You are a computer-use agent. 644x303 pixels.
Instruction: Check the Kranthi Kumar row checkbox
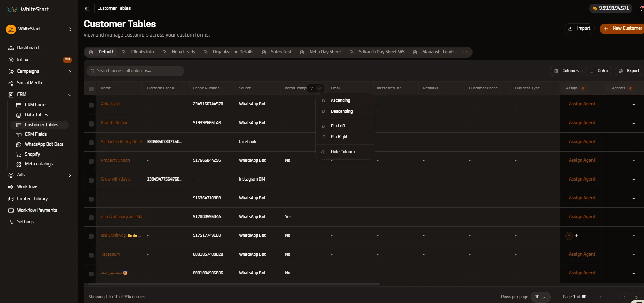(x=91, y=124)
